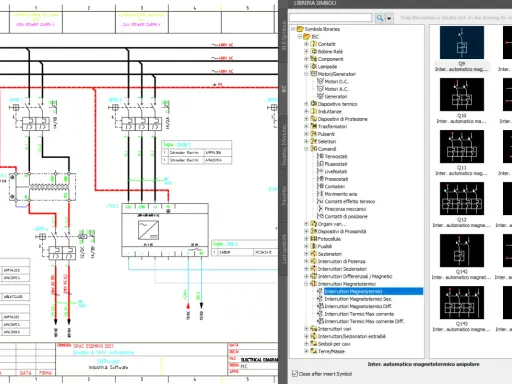Select Interruttori Magnetotermici Diff. tree item
The image size is (512, 384).
point(358,306)
